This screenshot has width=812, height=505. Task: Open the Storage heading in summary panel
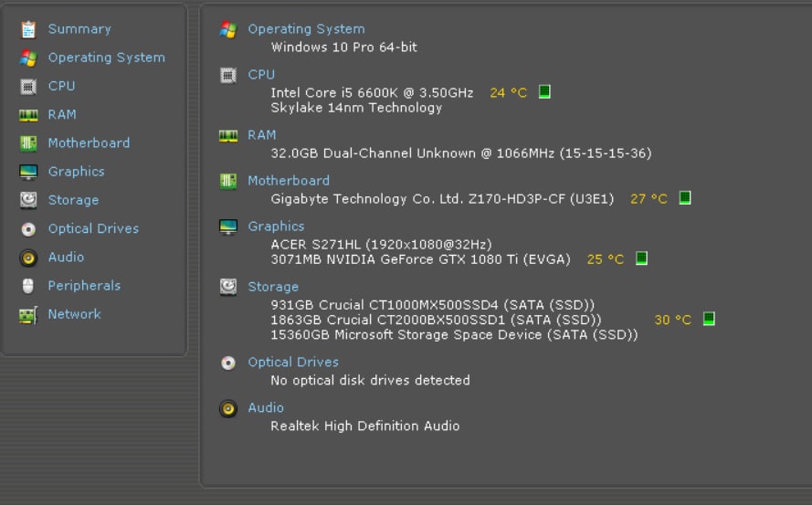pyautogui.click(x=272, y=287)
